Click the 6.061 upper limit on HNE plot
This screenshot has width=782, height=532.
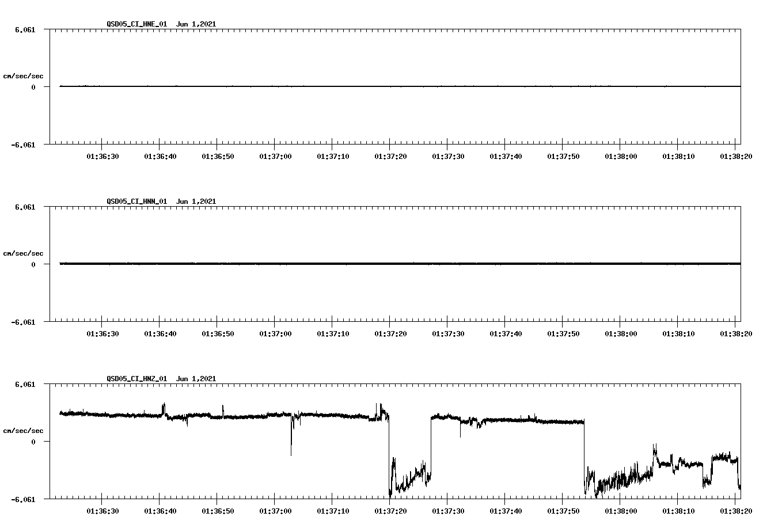pyautogui.click(x=25, y=29)
